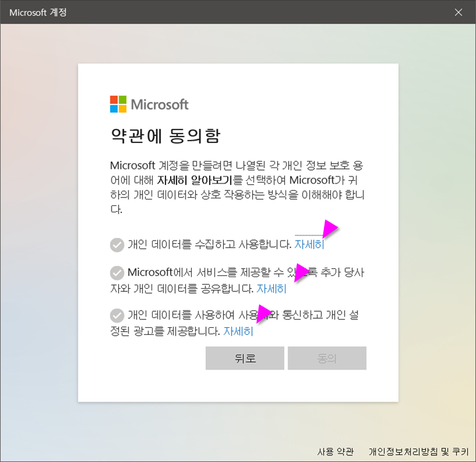Click the 약관에 동의함 heading
The height and width of the screenshot is (462, 476).
165,135
